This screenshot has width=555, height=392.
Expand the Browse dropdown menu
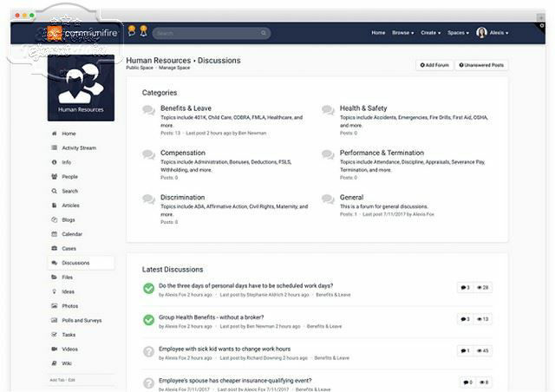pyautogui.click(x=402, y=33)
